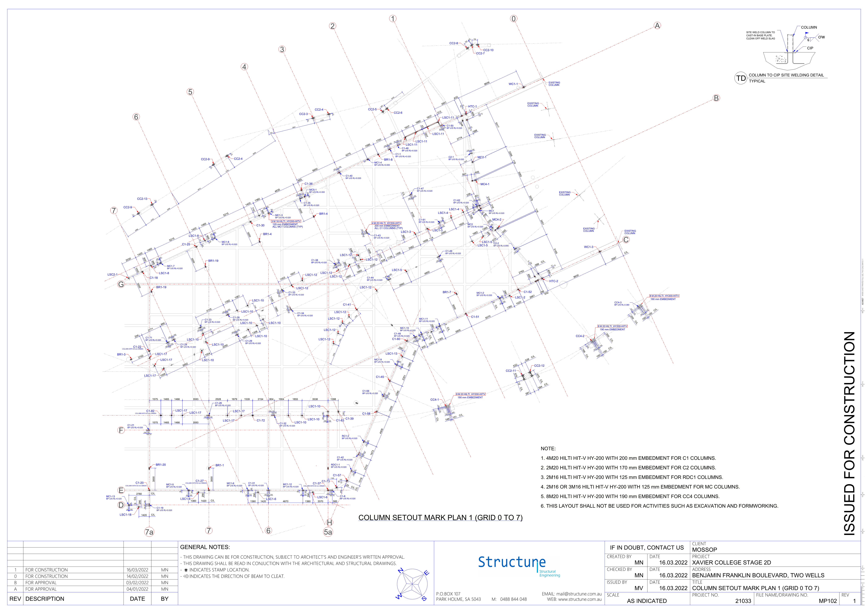
Task: Click grid bubble 1
Action: [x=393, y=19]
